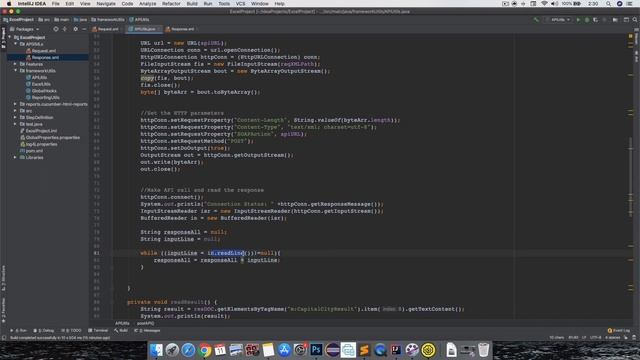Open IntelliJ IDEA icon in the Dock

pos(396,350)
